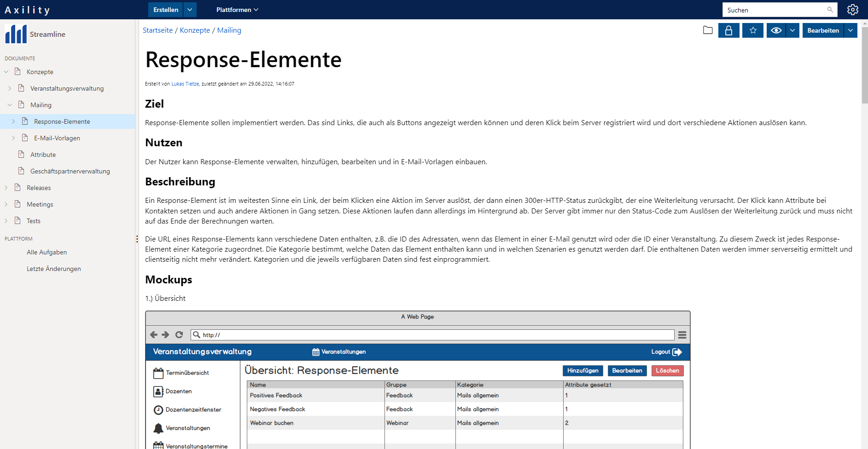This screenshot has height=449, width=868.
Task: Click the search magnifier icon
Action: click(830, 10)
